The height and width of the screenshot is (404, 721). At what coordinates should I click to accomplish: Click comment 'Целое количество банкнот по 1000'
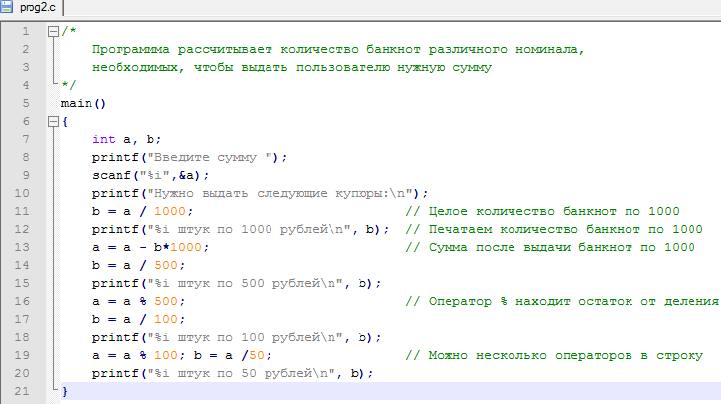[x=542, y=211]
